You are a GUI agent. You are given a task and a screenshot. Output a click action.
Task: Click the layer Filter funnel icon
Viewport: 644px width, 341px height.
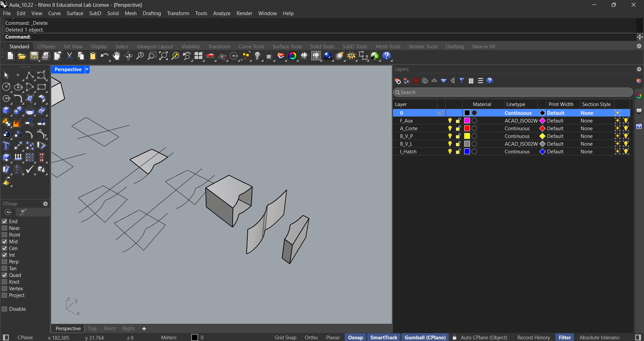[462, 81]
